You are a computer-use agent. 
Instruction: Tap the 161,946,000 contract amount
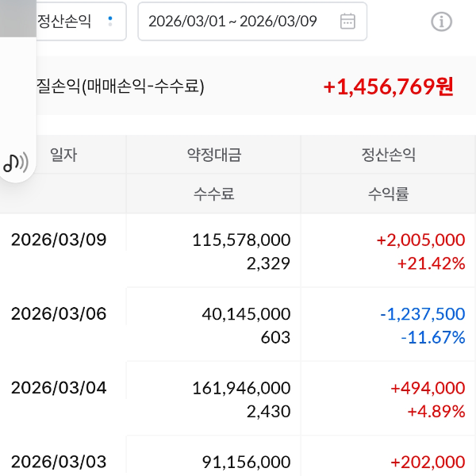point(241,388)
